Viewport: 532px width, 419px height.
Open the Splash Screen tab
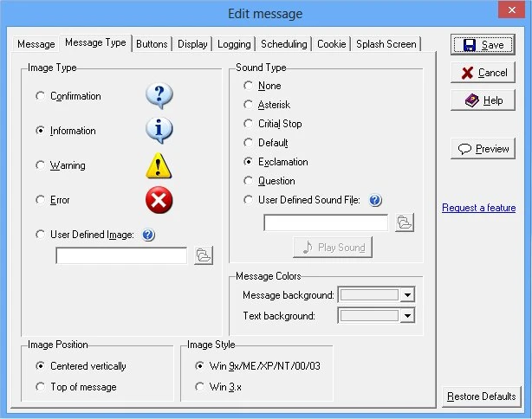pos(386,44)
